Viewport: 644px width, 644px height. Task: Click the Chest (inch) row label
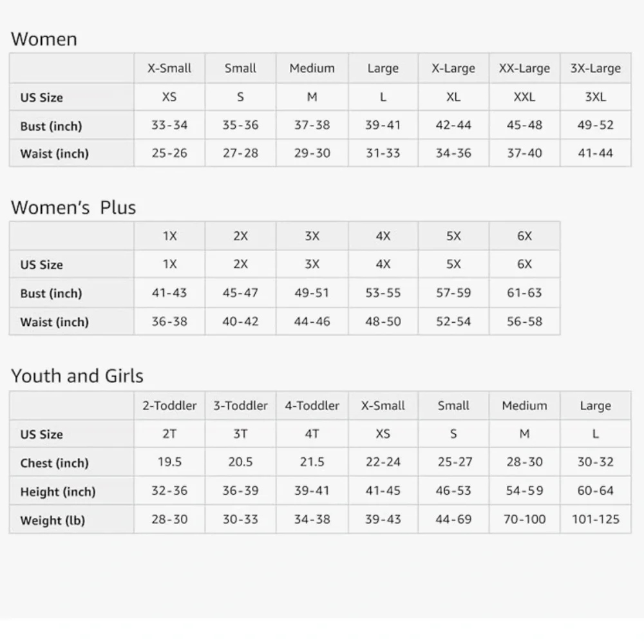(x=55, y=463)
